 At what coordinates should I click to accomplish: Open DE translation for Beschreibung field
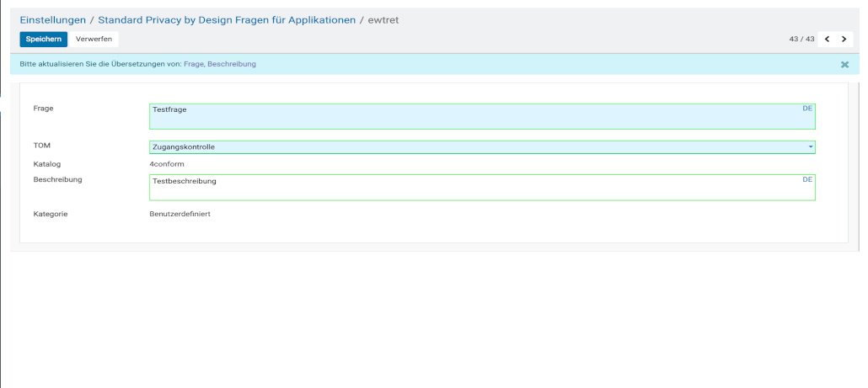tap(807, 179)
